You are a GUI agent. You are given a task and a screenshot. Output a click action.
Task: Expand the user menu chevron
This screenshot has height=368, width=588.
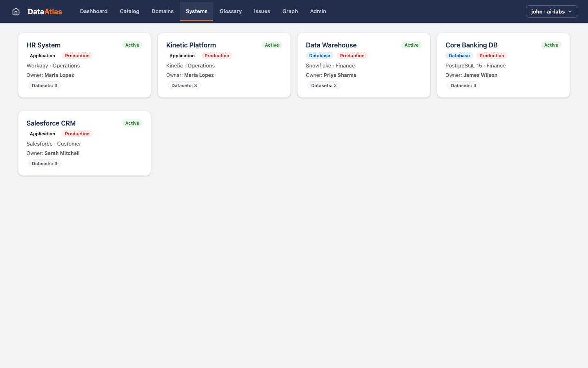(570, 12)
